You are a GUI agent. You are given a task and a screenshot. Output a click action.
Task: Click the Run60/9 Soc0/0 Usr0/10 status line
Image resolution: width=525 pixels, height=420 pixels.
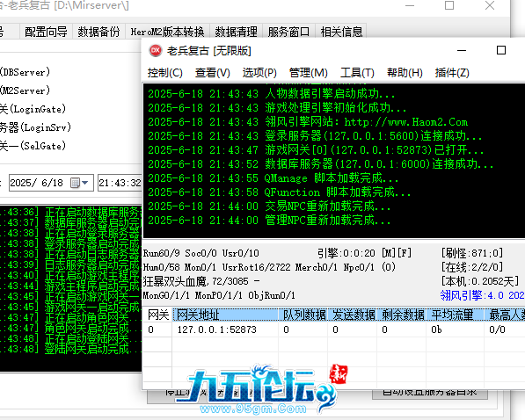[201, 253]
